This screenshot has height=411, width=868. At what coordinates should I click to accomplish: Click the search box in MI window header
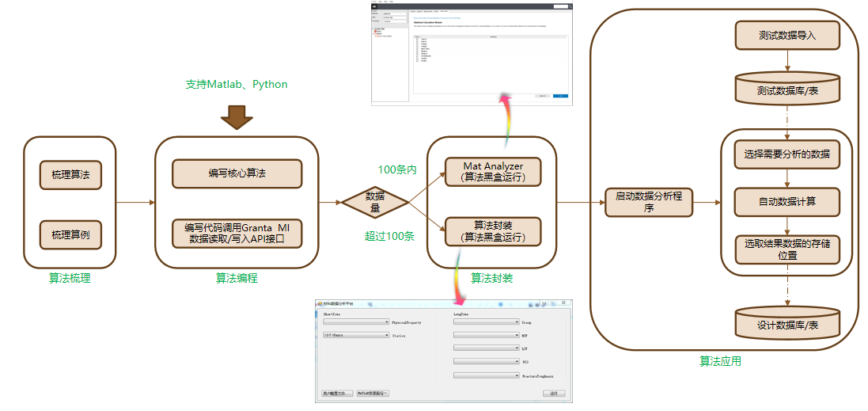tap(561, 6)
